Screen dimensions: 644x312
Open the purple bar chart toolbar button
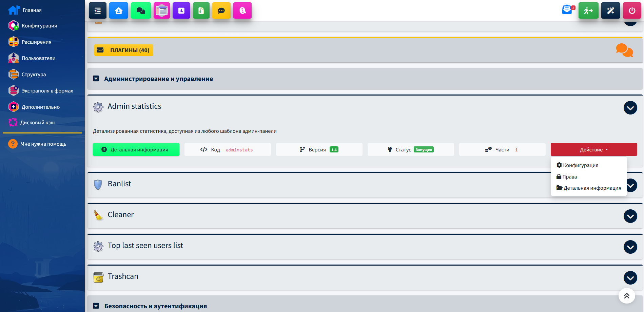coord(181,11)
